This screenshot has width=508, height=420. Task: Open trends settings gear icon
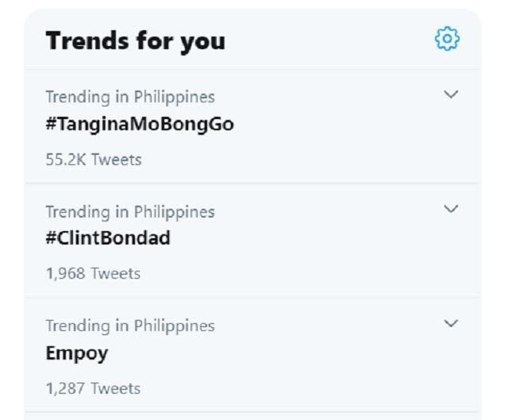pos(447,39)
